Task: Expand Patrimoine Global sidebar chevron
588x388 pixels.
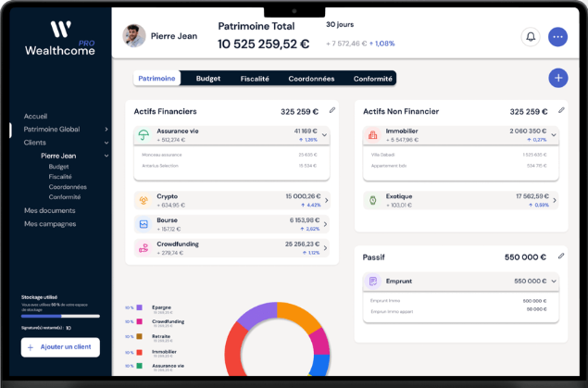Action: point(106,130)
